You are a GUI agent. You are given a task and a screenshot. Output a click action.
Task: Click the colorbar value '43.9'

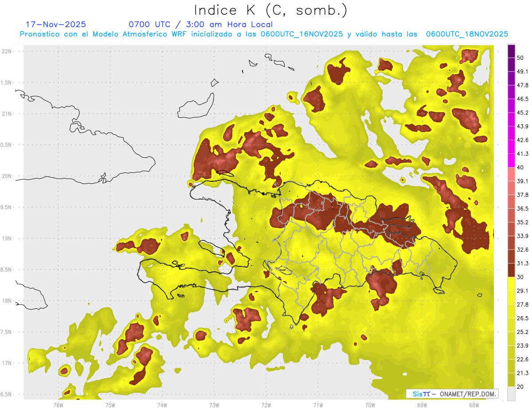pyautogui.click(x=523, y=126)
